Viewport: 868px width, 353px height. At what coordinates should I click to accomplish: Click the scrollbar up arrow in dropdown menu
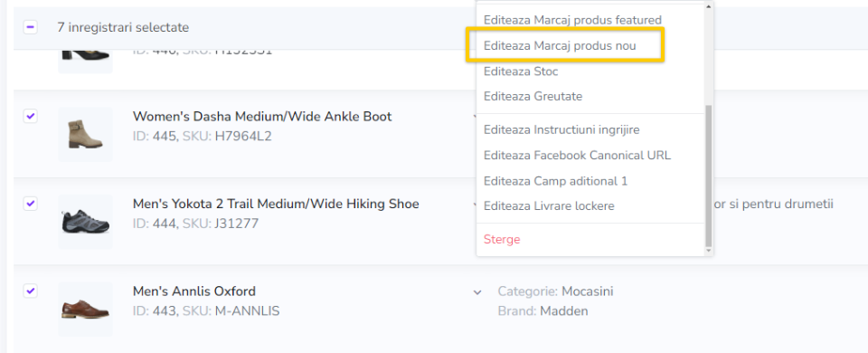tap(709, 5)
